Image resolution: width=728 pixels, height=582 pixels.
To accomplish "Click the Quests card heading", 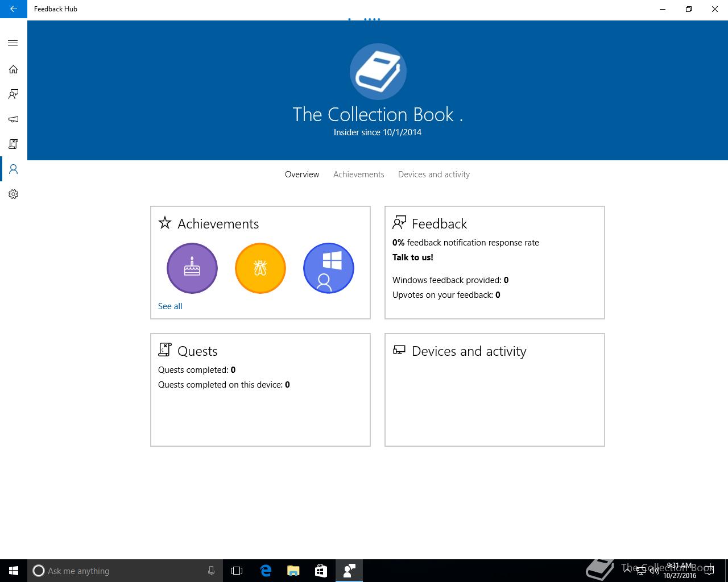I will (197, 351).
